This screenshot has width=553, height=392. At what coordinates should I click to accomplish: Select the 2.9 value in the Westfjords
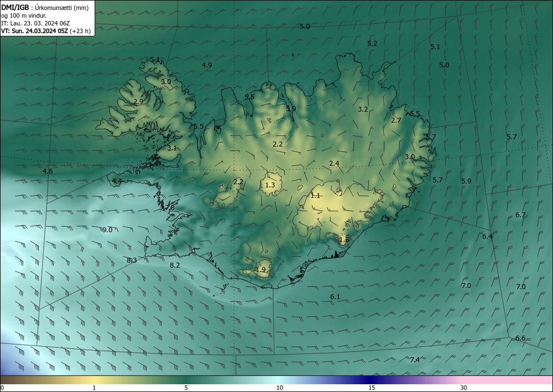tap(139, 102)
